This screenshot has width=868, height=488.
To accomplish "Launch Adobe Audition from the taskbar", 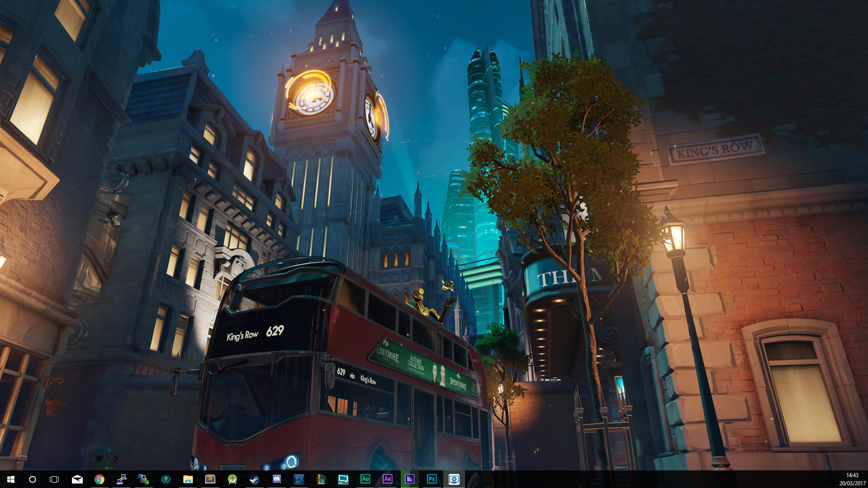I will click(x=365, y=479).
